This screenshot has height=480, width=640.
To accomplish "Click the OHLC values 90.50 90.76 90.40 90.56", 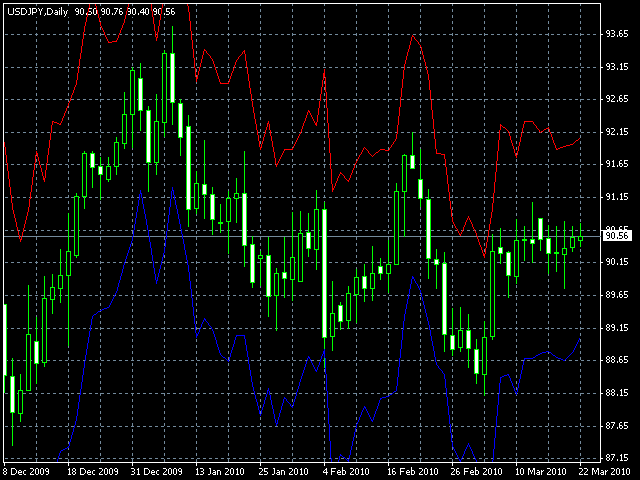I will coord(125,12).
